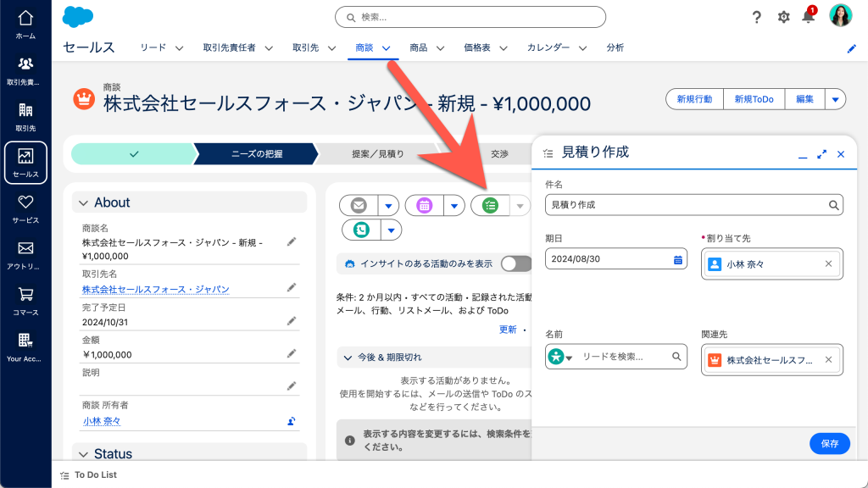Open the Products tab dropdown chevron

click(440, 48)
